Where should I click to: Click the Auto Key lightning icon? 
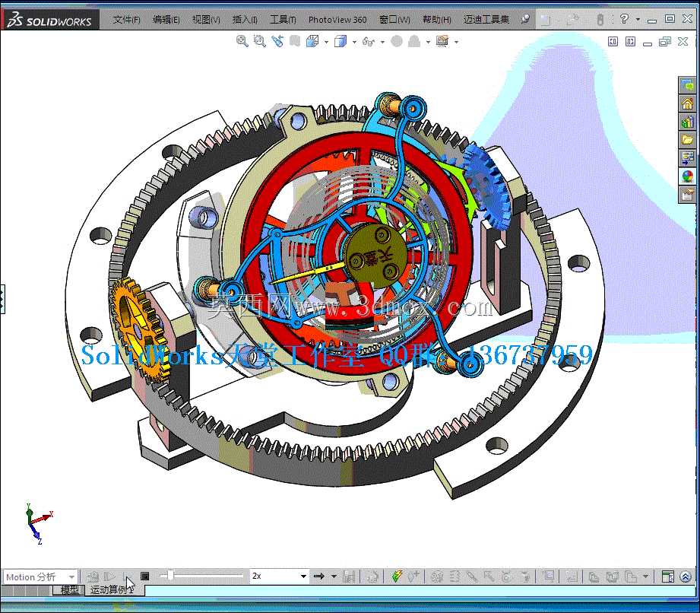[397, 576]
